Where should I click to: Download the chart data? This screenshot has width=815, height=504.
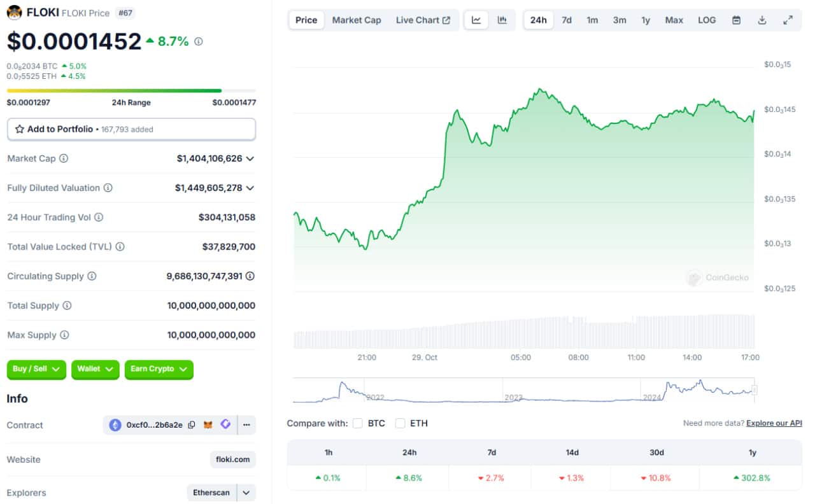[x=762, y=20]
